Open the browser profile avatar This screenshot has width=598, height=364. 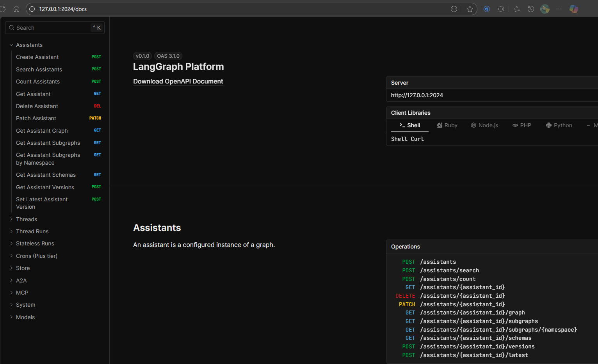tap(545, 9)
